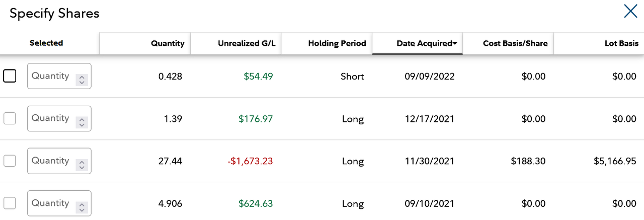Screen dimensions: 644x220
Task: Enable the checkbox for the 09/10/2021 lot
Action: coord(10,203)
